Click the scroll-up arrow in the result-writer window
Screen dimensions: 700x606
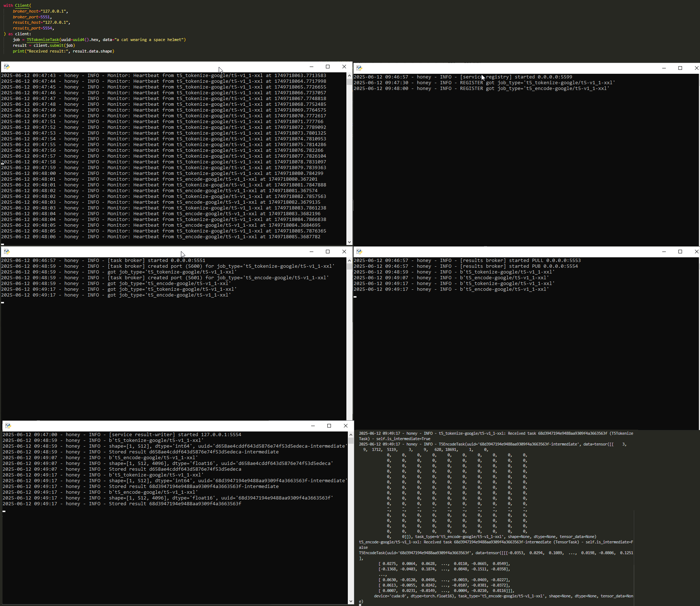coord(351,434)
